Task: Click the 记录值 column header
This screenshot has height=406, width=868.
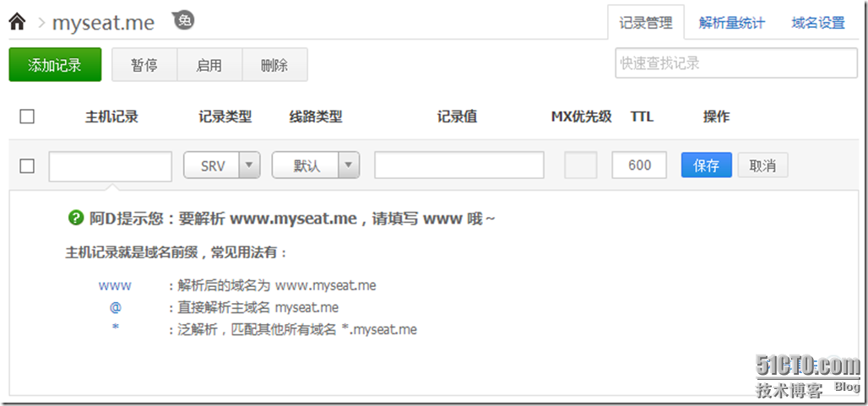Action: [457, 116]
